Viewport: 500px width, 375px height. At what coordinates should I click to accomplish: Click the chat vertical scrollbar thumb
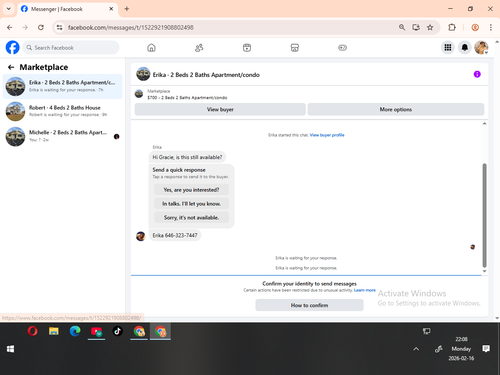[484, 215]
